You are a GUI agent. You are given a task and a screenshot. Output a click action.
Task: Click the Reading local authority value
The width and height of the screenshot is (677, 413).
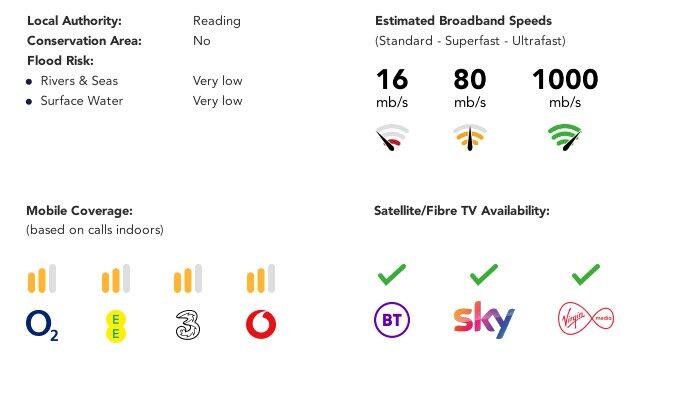[x=216, y=21]
